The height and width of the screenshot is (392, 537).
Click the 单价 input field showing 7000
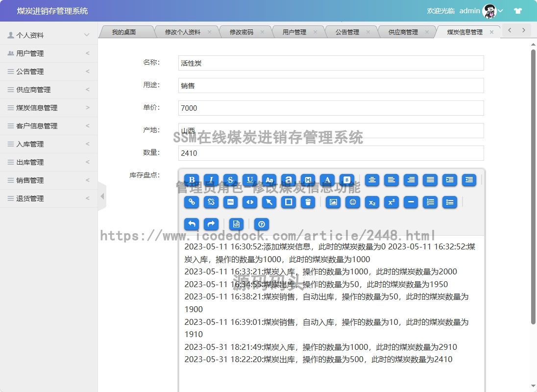[331, 108]
